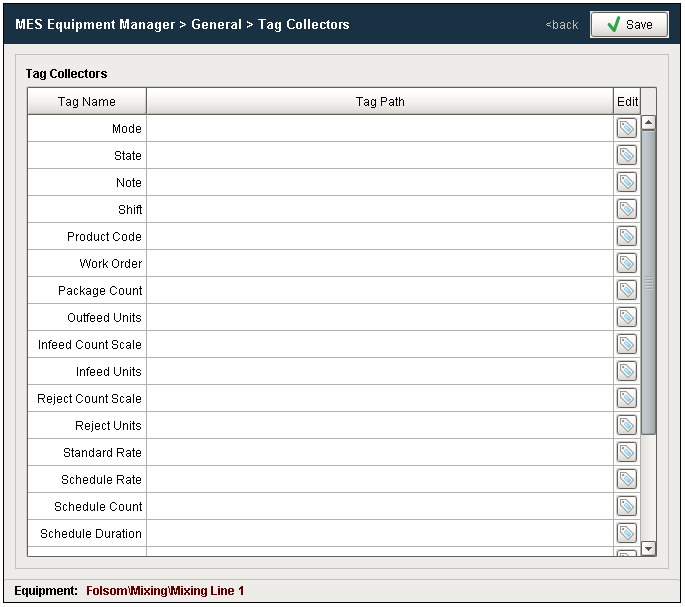
Task: Click edit icon beside Work Order
Action: [x=626, y=263]
